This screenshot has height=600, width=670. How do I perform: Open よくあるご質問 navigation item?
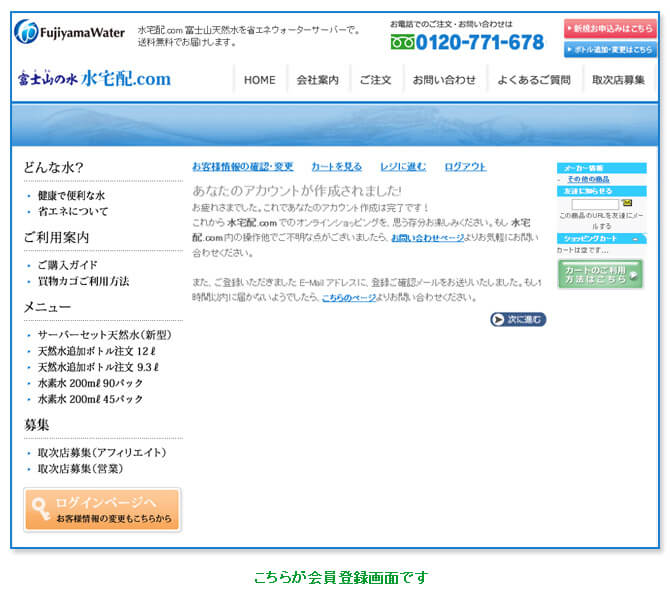[x=534, y=80]
